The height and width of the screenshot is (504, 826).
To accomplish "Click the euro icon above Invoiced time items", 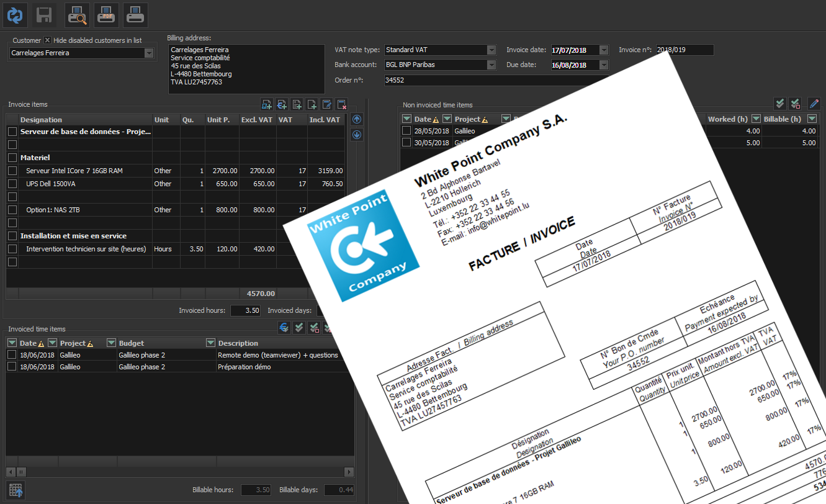I will pyautogui.click(x=284, y=328).
